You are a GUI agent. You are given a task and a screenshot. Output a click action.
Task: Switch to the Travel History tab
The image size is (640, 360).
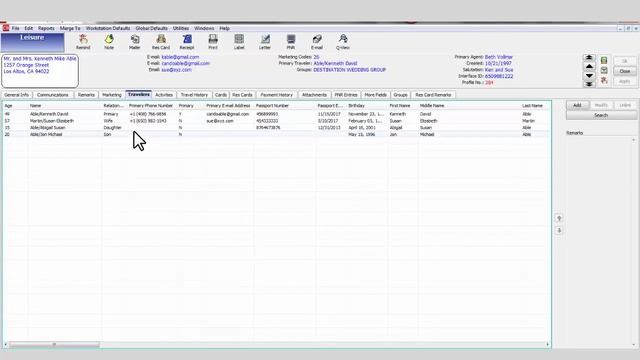(194, 95)
